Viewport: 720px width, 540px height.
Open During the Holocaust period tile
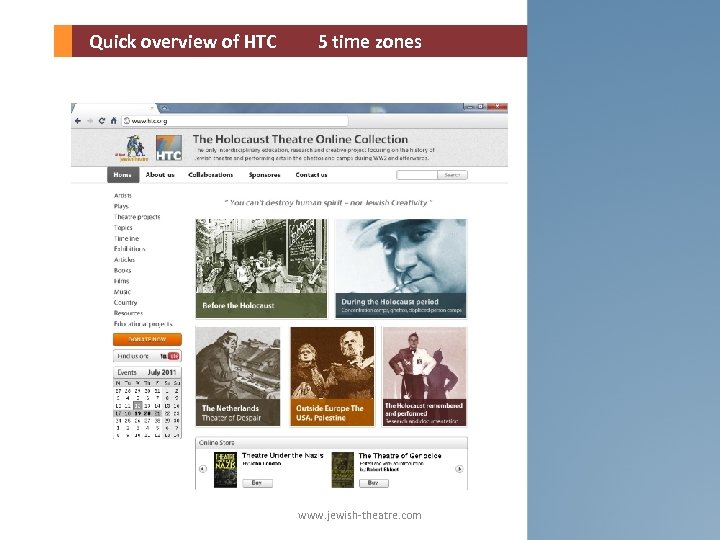coord(401,269)
